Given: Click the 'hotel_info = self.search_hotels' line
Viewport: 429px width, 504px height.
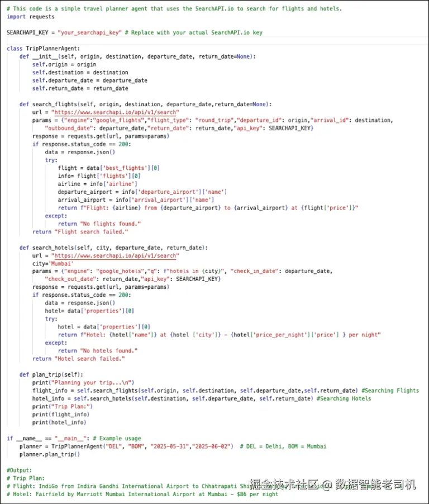Looking at the screenshot, I should pyautogui.click(x=173, y=398).
